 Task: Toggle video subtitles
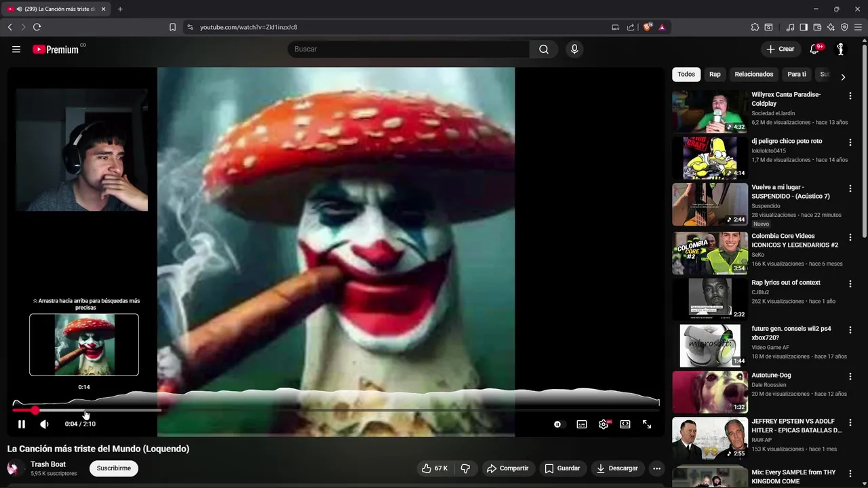tap(582, 424)
